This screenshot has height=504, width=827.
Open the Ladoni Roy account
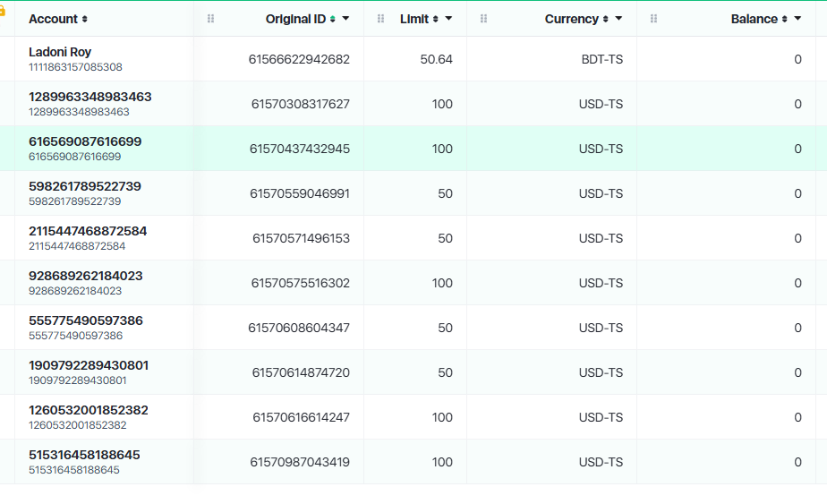[60, 52]
